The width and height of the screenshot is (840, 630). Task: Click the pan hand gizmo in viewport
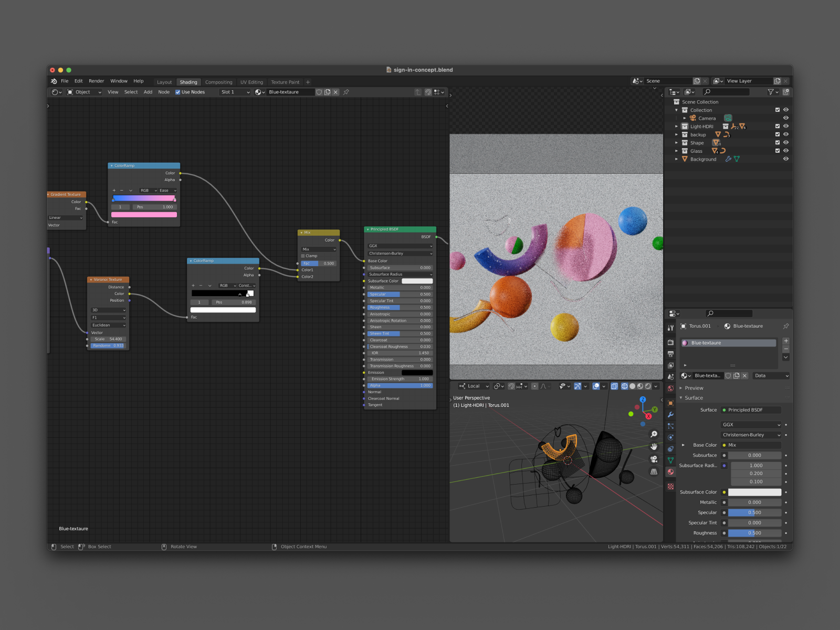pyautogui.click(x=654, y=447)
